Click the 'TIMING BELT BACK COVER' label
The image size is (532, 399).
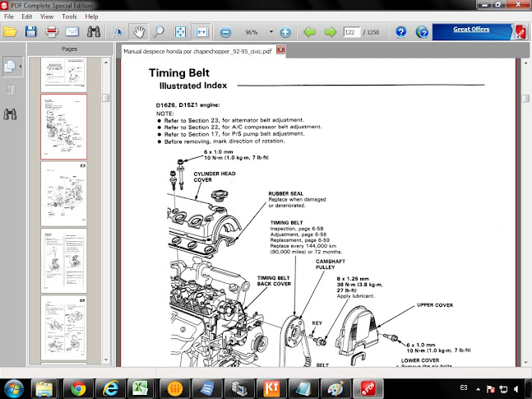[274, 281]
